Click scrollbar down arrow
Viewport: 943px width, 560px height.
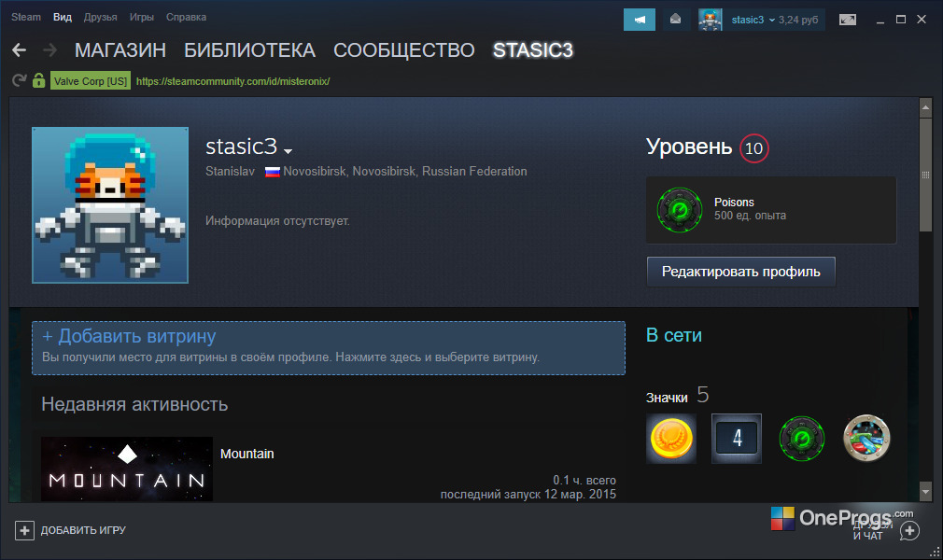925,492
